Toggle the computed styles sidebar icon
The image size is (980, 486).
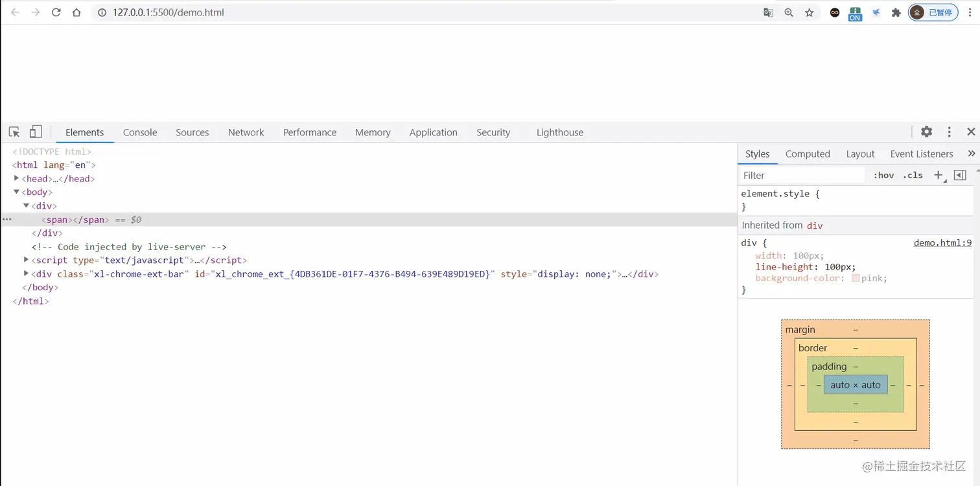pyautogui.click(x=960, y=175)
